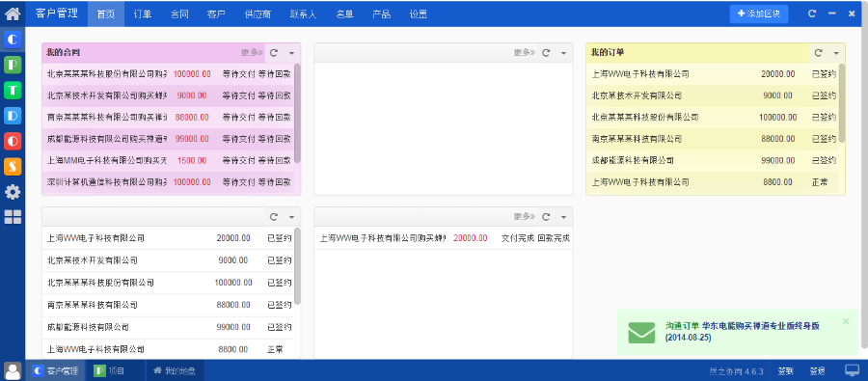Show all apps via the grid icon

[13, 217]
